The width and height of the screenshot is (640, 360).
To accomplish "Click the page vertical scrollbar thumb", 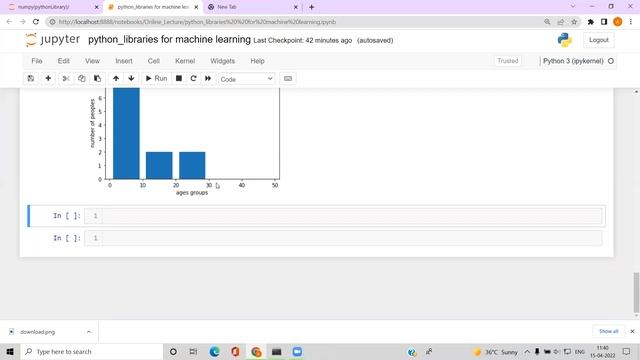I will tap(636, 293).
